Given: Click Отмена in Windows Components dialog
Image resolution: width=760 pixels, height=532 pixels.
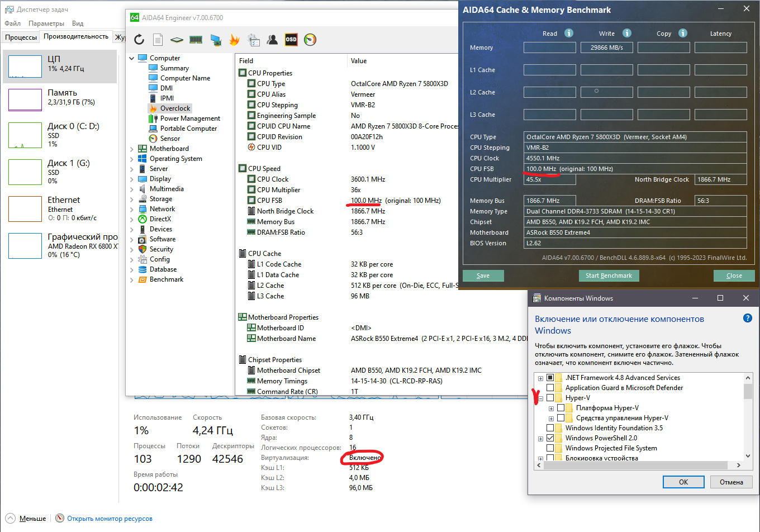Looking at the screenshot, I should click(x=731, y=482).
